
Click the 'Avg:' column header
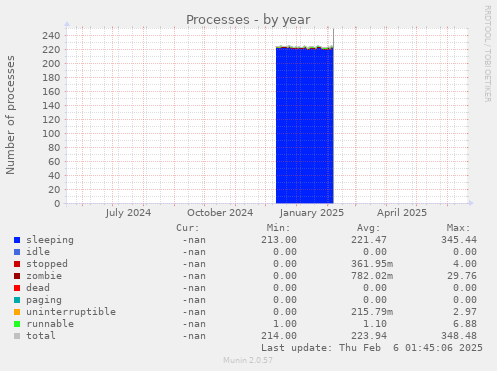(x=368, y=228)
